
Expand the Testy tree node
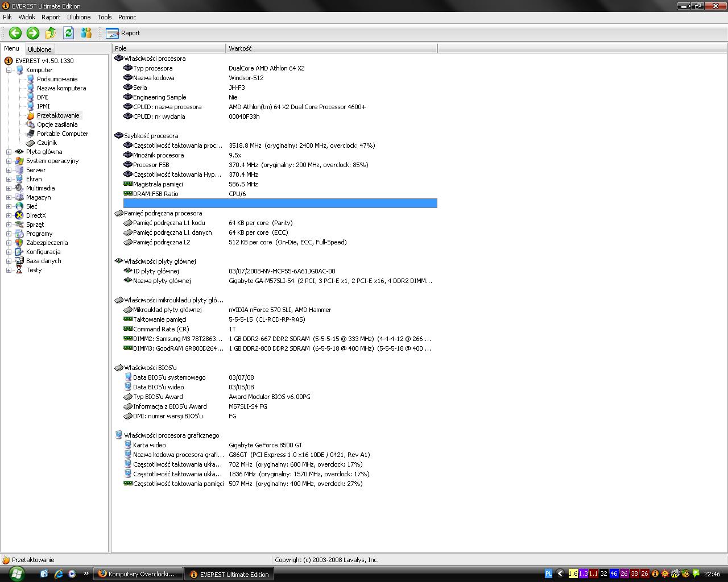click(9, 270)
